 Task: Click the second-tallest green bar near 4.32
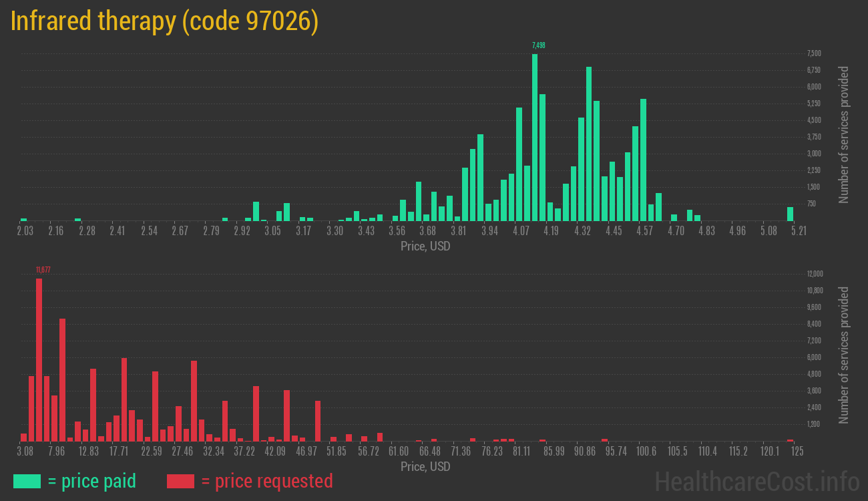[589, 144]
